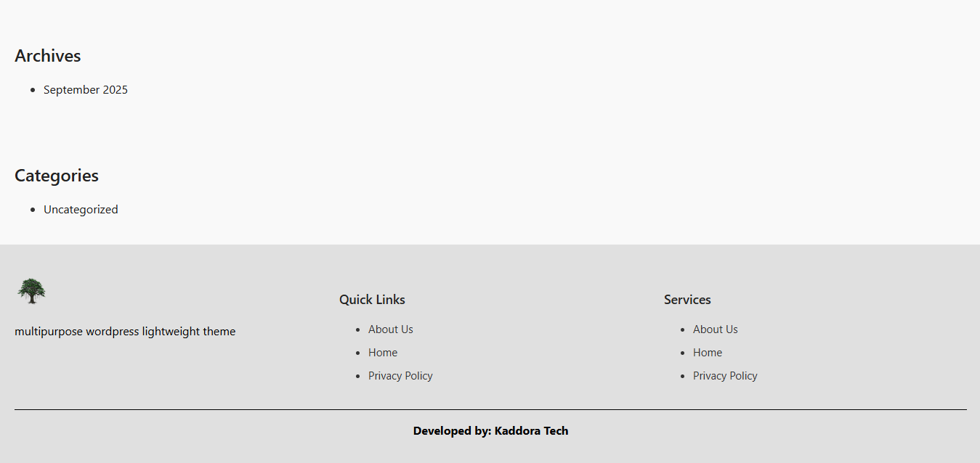Click the tree logo in the footer
This screenshot has height=463, width=980.
tap(31, 291)
